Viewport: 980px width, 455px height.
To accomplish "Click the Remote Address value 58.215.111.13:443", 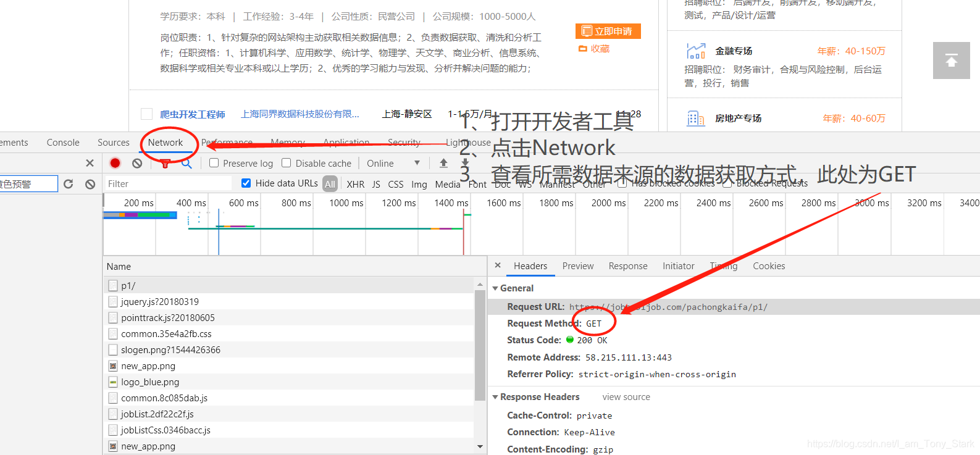I will (x=629, y=357).
